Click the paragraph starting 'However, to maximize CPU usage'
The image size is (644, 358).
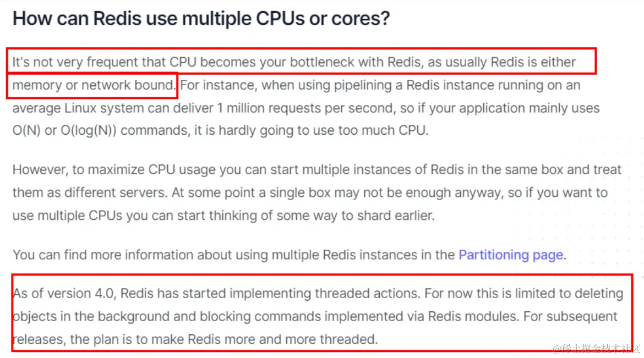pyautogui.click(x=316, y=192)
